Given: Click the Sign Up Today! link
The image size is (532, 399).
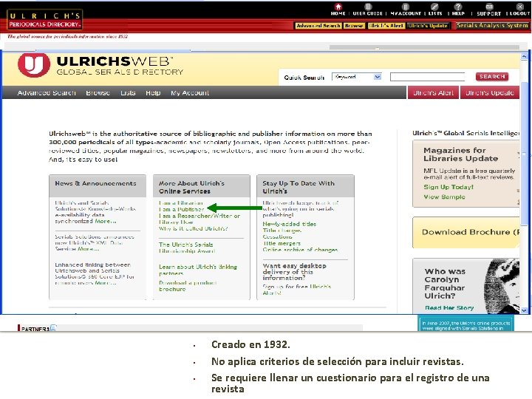Looking at the screenshot, I should coord(449,187).
